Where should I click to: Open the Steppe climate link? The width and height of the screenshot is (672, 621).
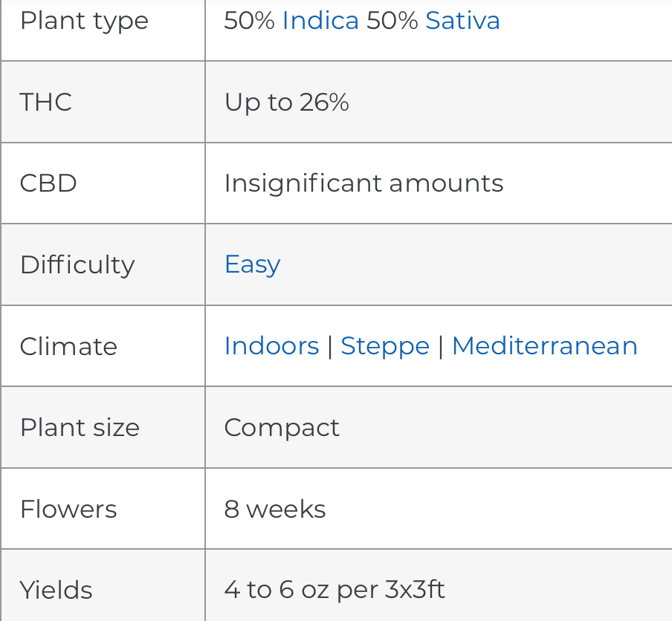[x=385, y=347]
